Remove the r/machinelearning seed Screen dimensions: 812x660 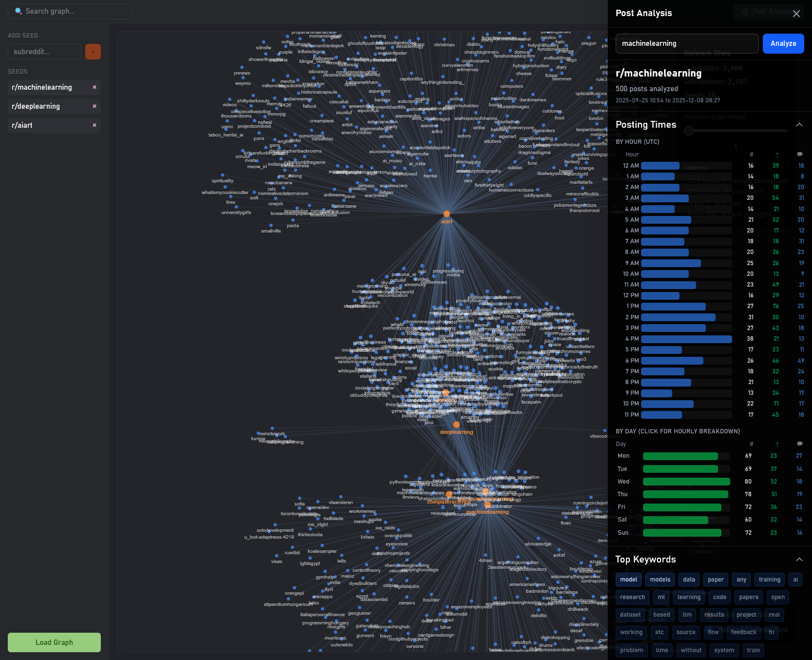pos(94,87)
